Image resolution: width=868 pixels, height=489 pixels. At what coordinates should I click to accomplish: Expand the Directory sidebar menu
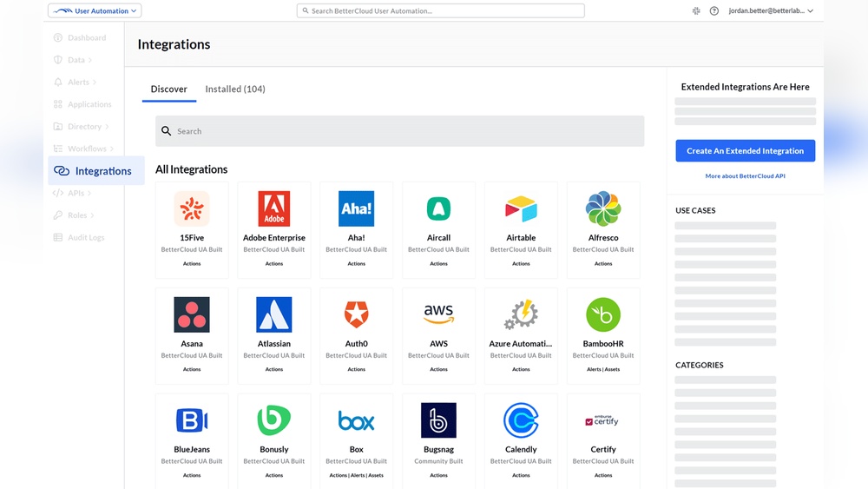pyautogui.click(x=107, y=126)
